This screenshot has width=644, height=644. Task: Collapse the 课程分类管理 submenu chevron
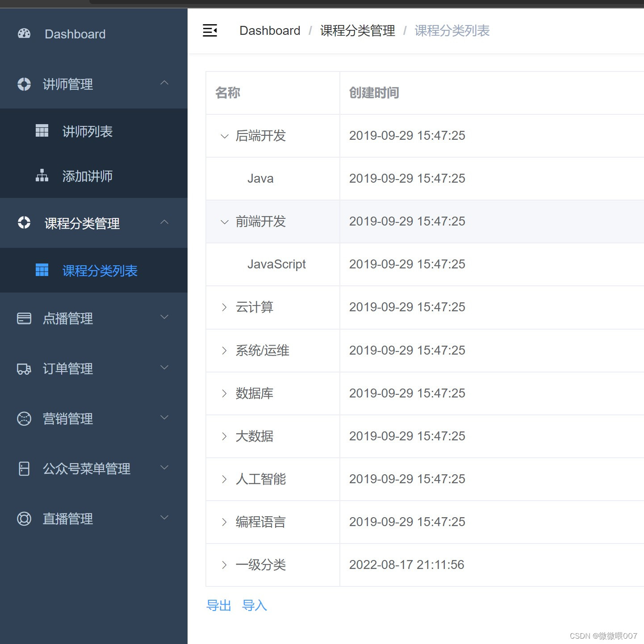[x=164, y=222]
